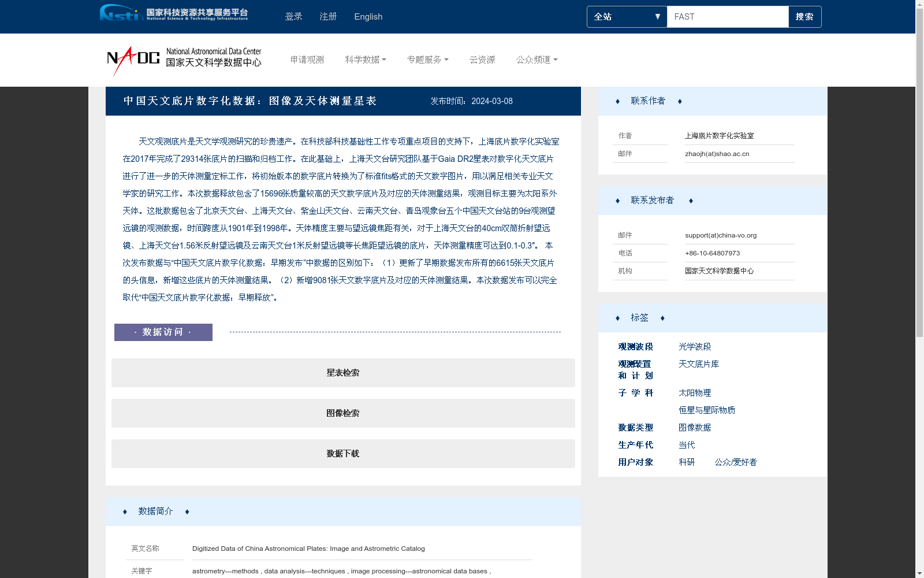Click the NSTI platform logo
924x578 pixels.
pyautogui.click(x=174, y=13)
